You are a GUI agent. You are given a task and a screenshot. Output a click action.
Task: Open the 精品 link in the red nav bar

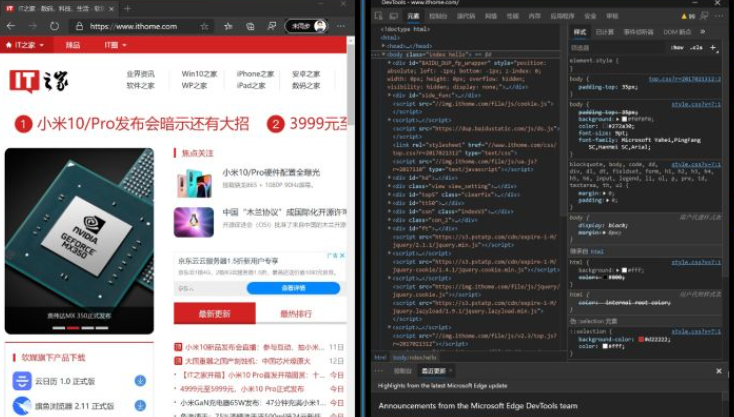point(73,45)
